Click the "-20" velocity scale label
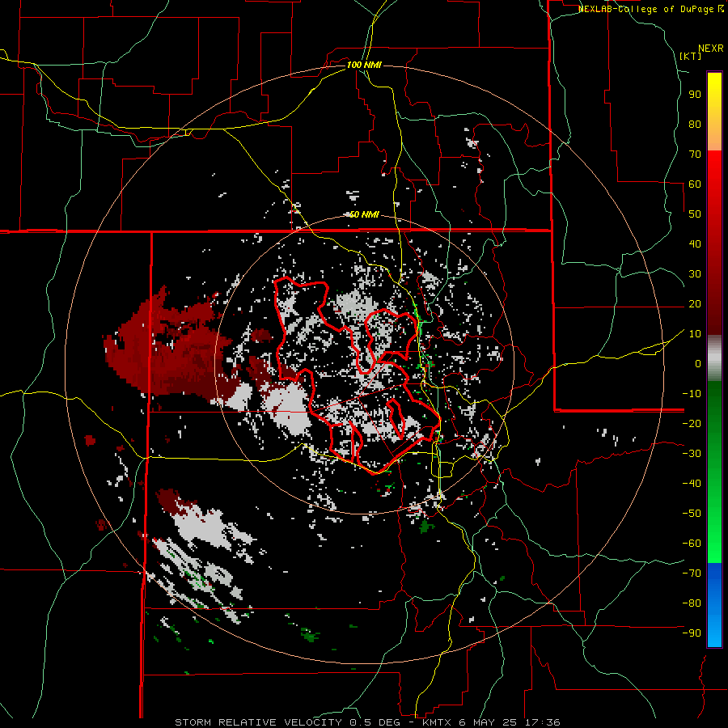Screen dimensions: 728x728 pyautogui.click(x=692, y=423)
